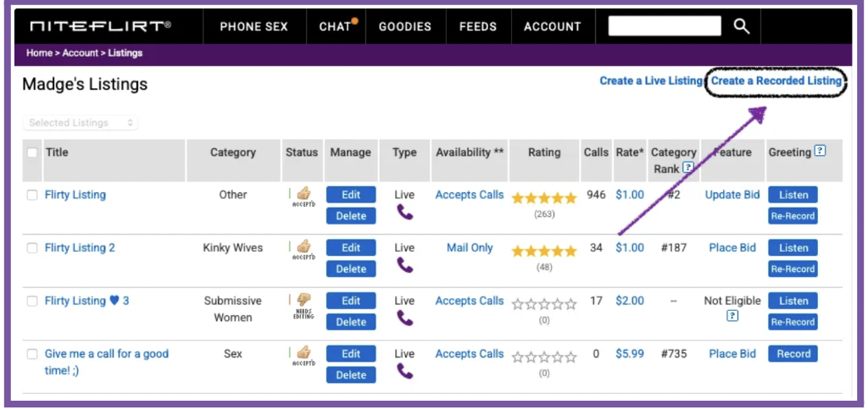Edit the Give me a call listing

click(351, 354)
